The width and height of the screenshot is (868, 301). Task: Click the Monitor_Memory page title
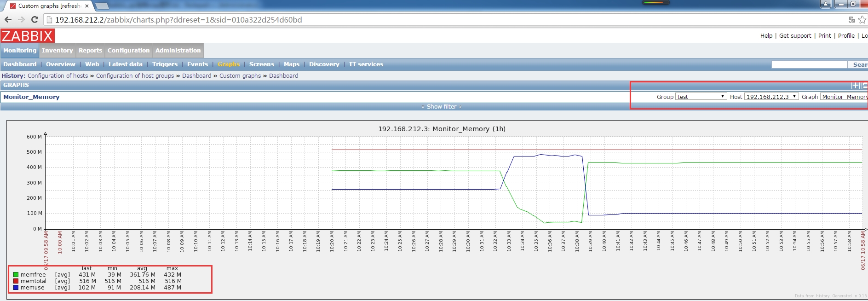(31, 97)
